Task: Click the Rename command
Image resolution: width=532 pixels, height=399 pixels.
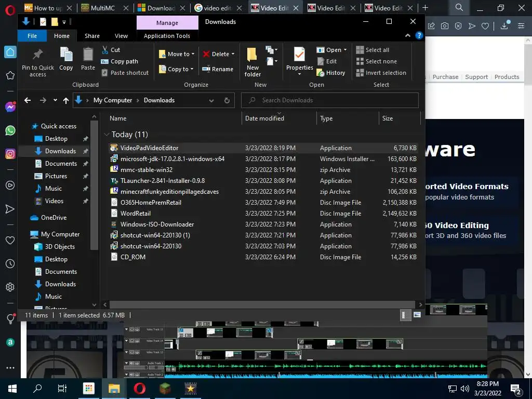Action: [218, 69]
